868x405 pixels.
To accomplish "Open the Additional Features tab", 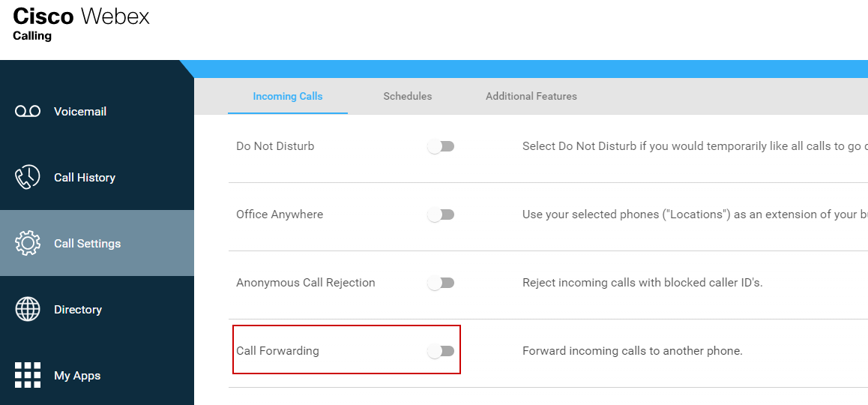I will point(531,96).
